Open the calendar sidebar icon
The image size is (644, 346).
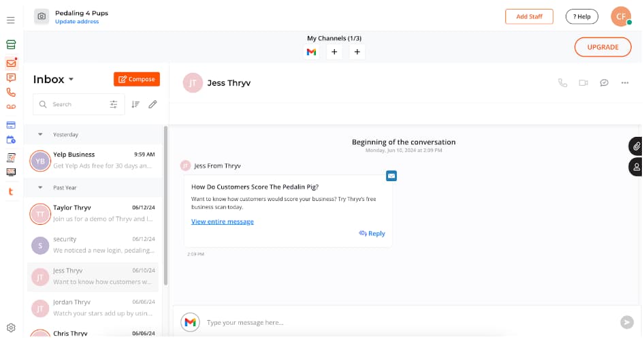point(11,140)
